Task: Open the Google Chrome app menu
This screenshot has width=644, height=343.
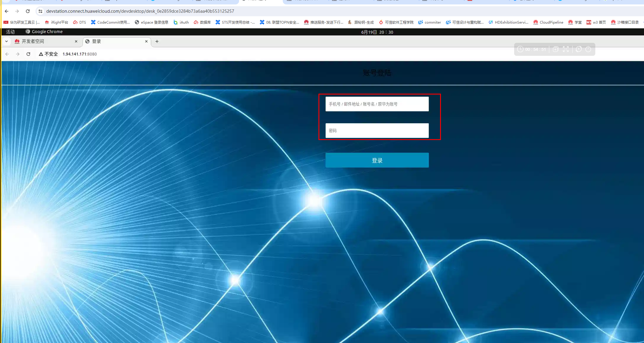Action: coord(44,32)
